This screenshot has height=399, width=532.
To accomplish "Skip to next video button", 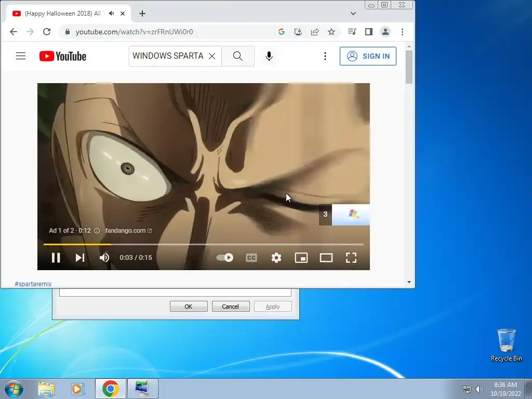I will coord(80,258).
